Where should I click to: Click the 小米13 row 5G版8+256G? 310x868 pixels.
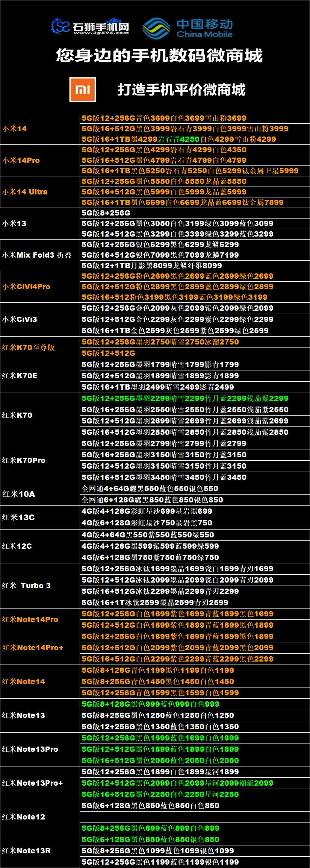195,213
